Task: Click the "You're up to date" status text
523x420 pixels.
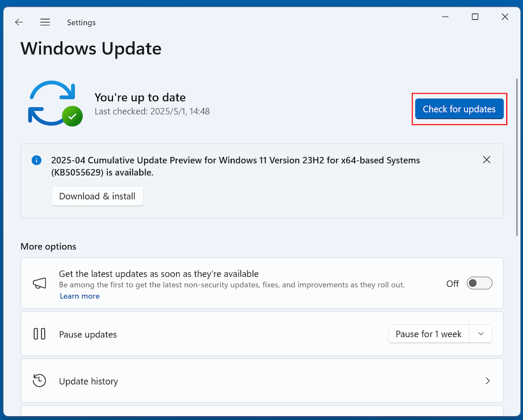Action: pyautogui.click(x=140, y=97)
